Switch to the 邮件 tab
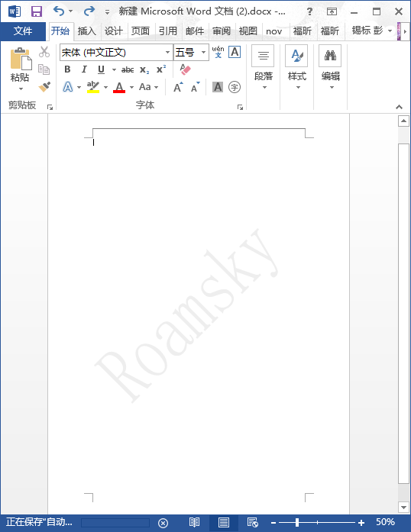Screen dimensions: 411x532 (195, 31)
